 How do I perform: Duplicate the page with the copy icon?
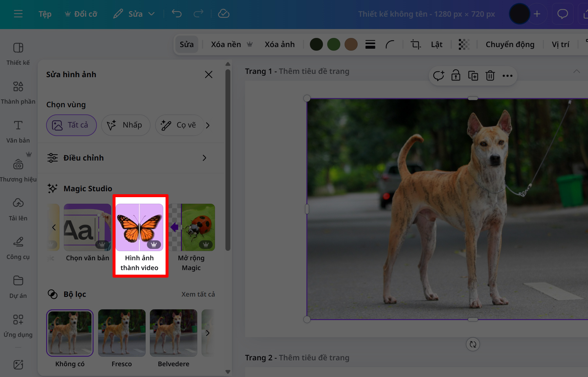(x=473, y=76)
